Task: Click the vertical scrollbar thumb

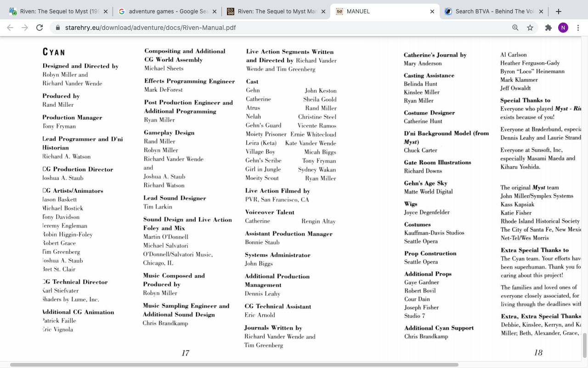Action: [585, 345]
